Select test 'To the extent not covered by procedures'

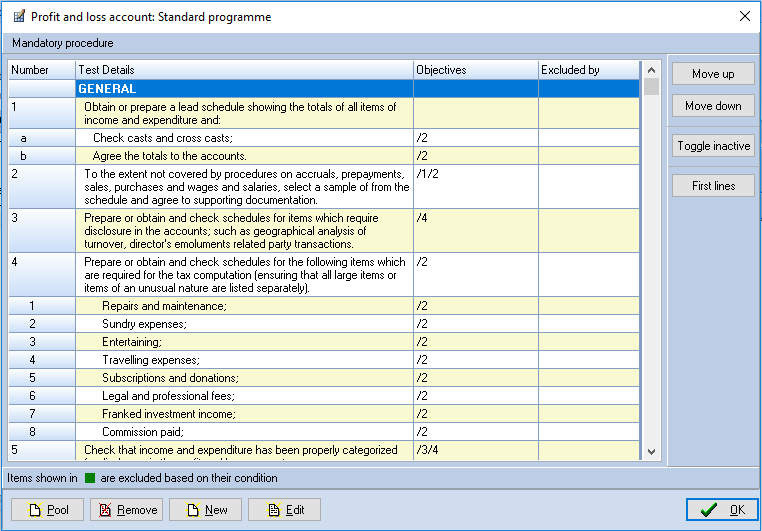324,187
